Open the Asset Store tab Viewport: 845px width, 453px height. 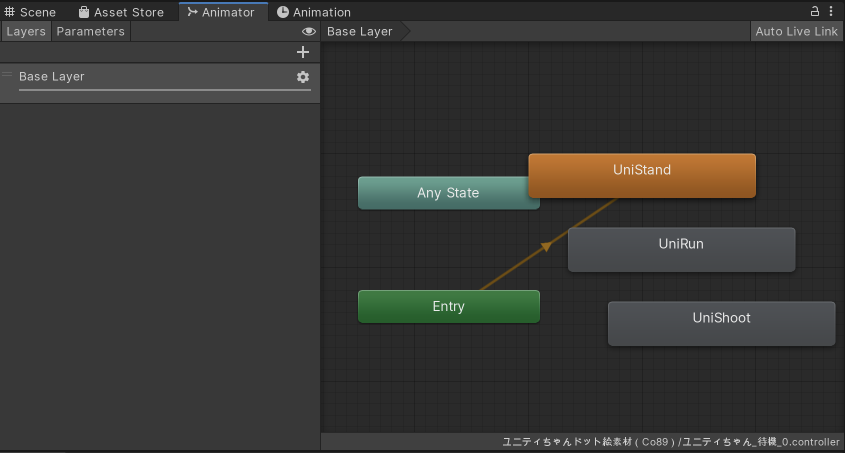[x=121, y=12]
